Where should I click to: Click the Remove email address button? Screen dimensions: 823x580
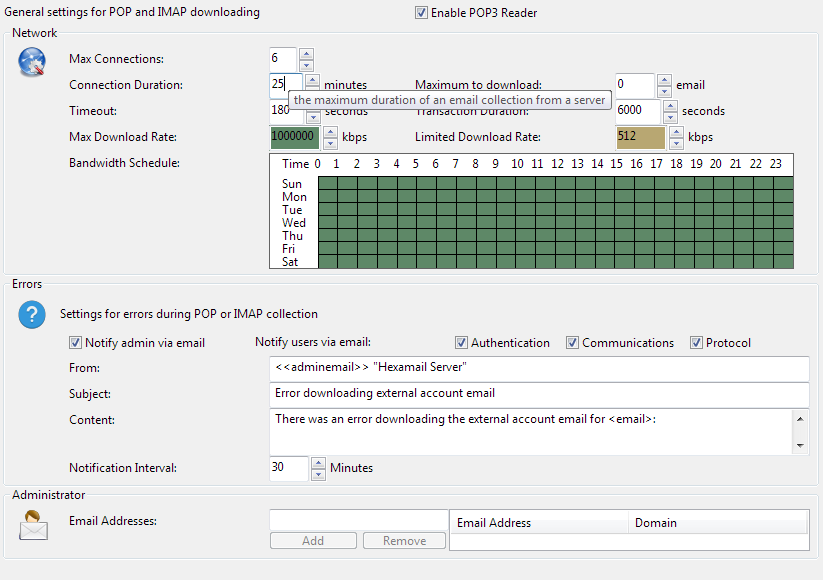pyautogui.click(x=403, y=541)
